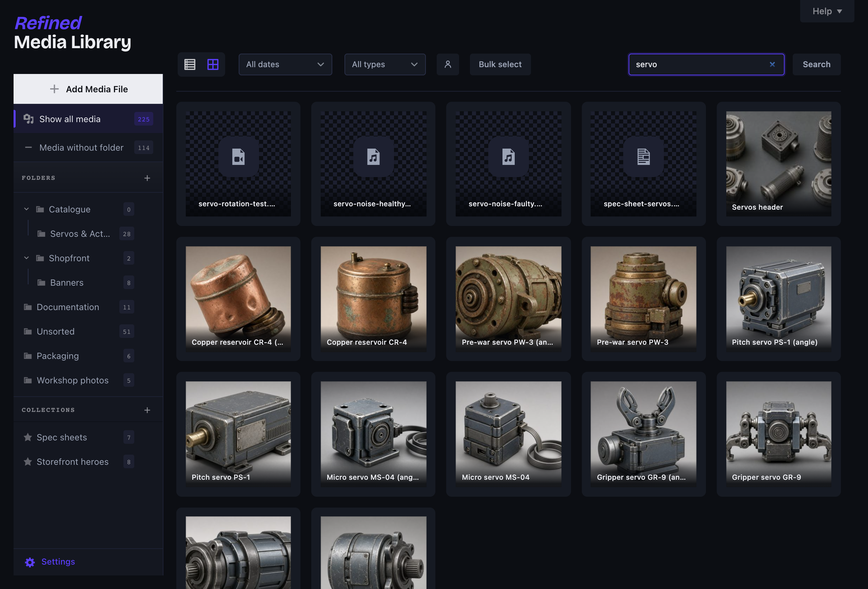868x589 pixels.
Task: Click the Spec sheets collection star
Action: pyautogui.click(x=28, y=437)
